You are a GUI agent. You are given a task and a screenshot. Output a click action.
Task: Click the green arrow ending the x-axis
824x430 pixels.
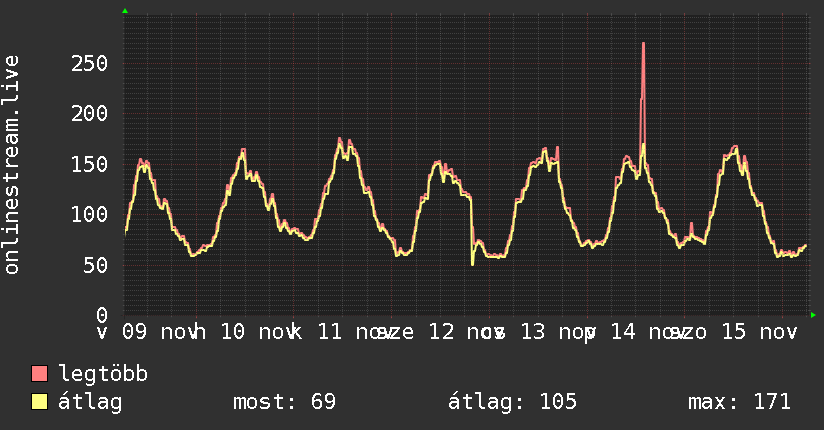click(x=813, y=315)
